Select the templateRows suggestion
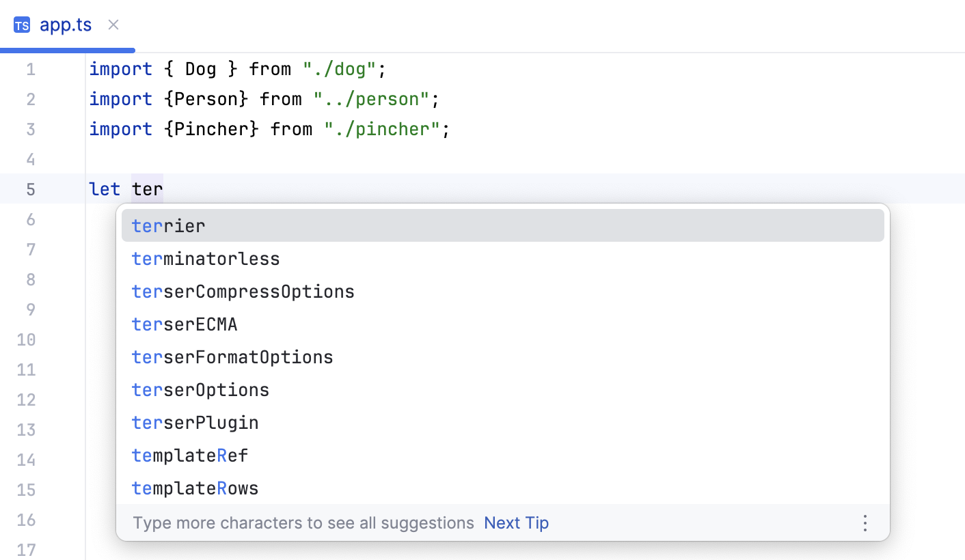 [195, 488]
